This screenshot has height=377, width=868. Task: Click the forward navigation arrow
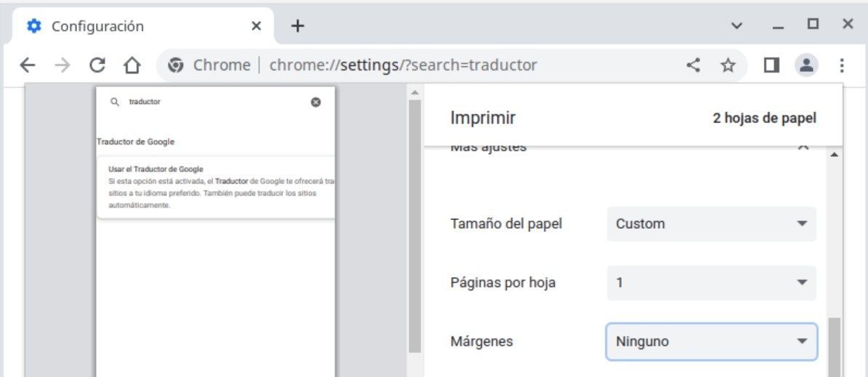point(62,65)
